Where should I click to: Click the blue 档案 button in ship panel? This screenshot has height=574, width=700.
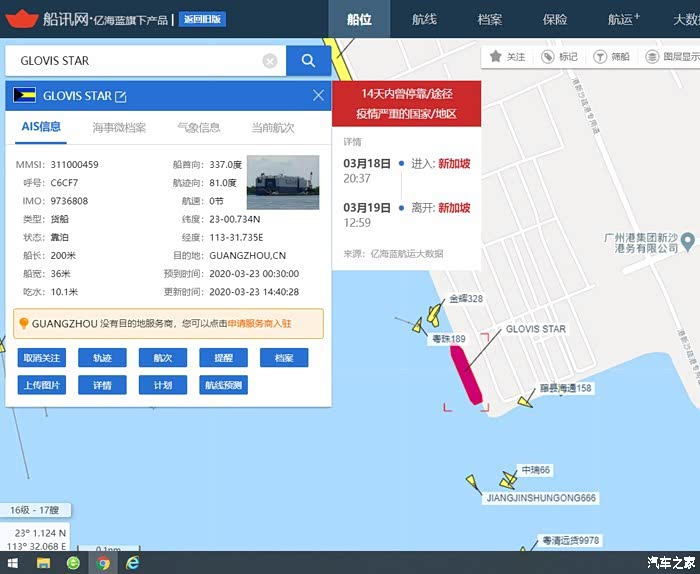(x=284, y=358)
